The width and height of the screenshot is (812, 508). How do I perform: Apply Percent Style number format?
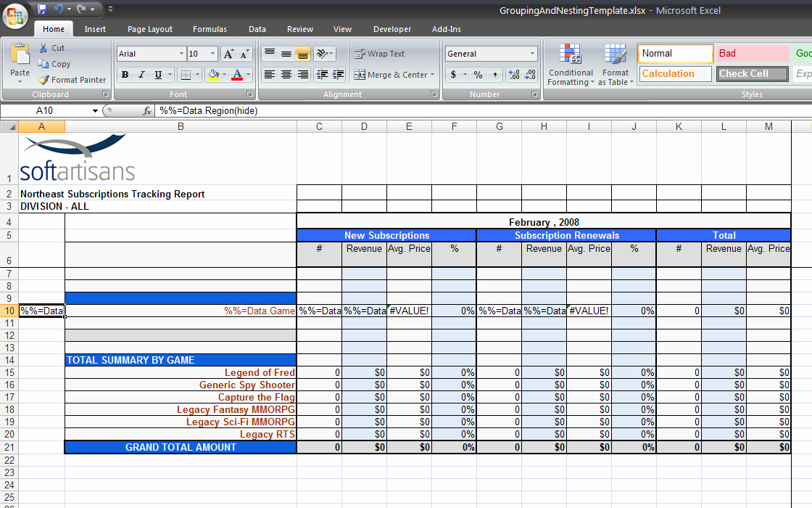click(477, 75)
